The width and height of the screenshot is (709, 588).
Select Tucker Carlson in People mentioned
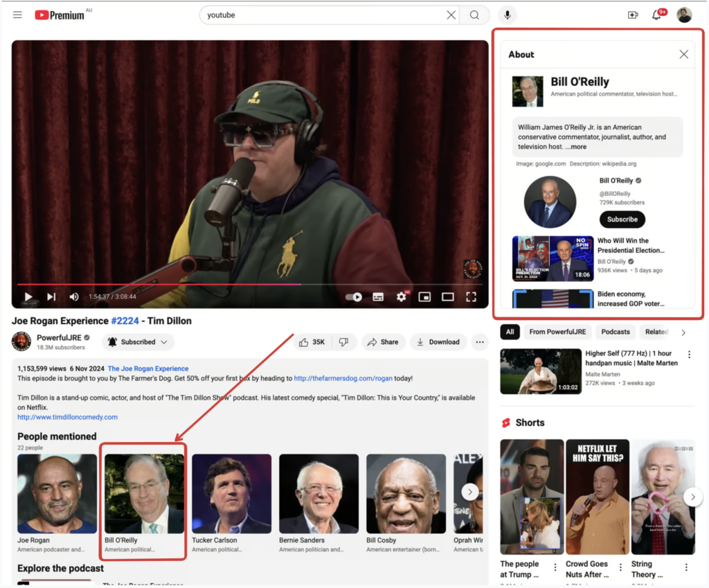231,492
